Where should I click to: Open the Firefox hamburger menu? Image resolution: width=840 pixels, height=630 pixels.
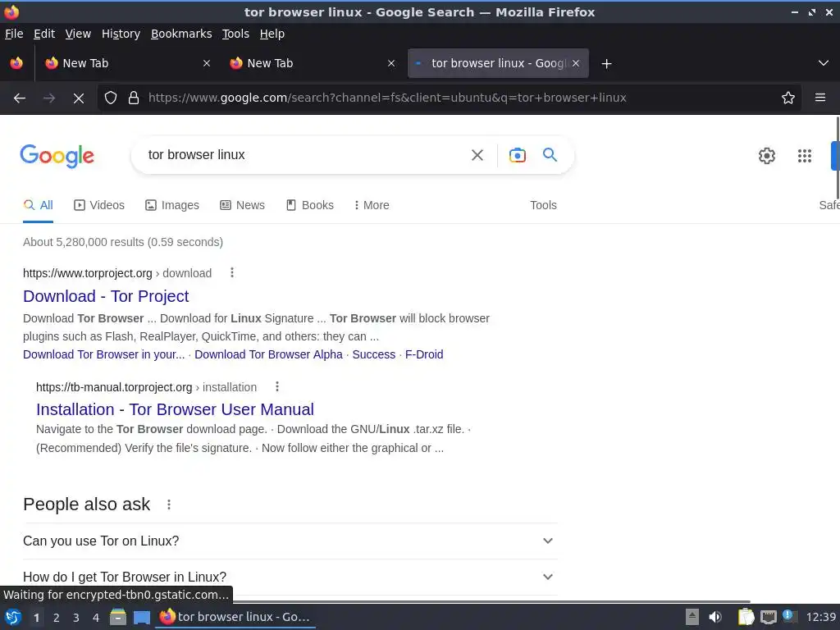point(820,98)
